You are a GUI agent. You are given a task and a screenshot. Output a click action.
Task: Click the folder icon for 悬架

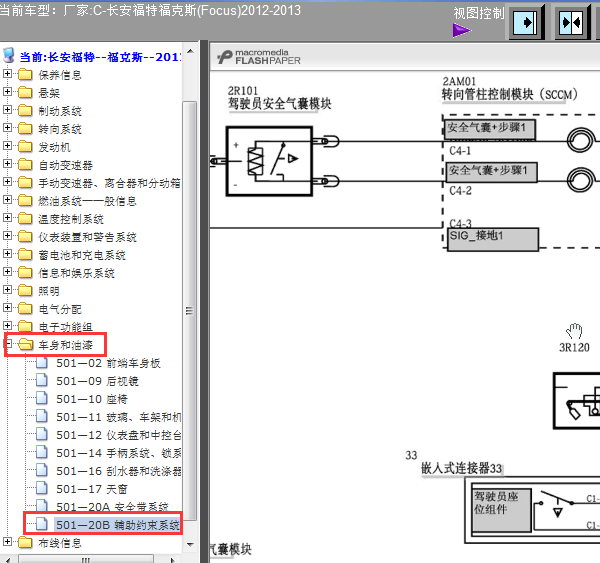pos(25,92)
